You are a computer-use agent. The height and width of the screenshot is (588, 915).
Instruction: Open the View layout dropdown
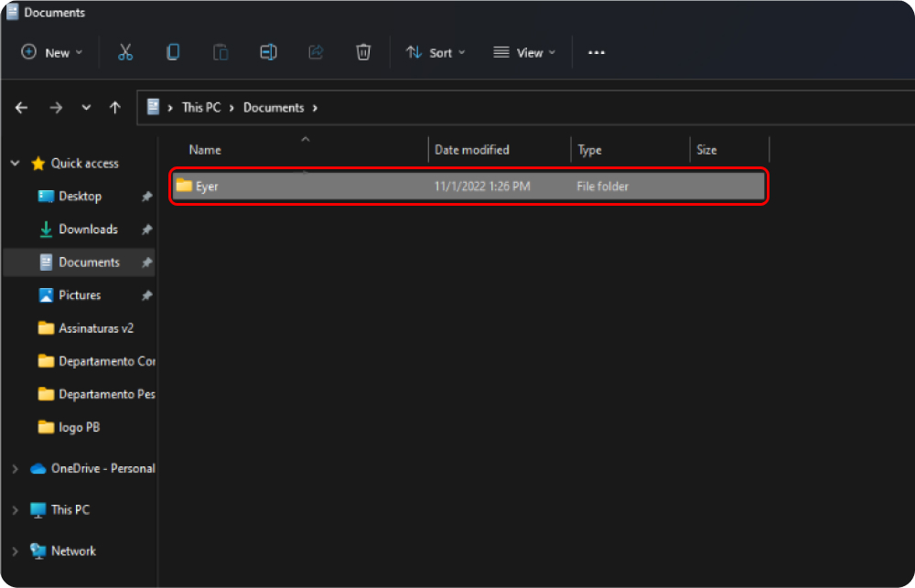(x=524, y=52)
